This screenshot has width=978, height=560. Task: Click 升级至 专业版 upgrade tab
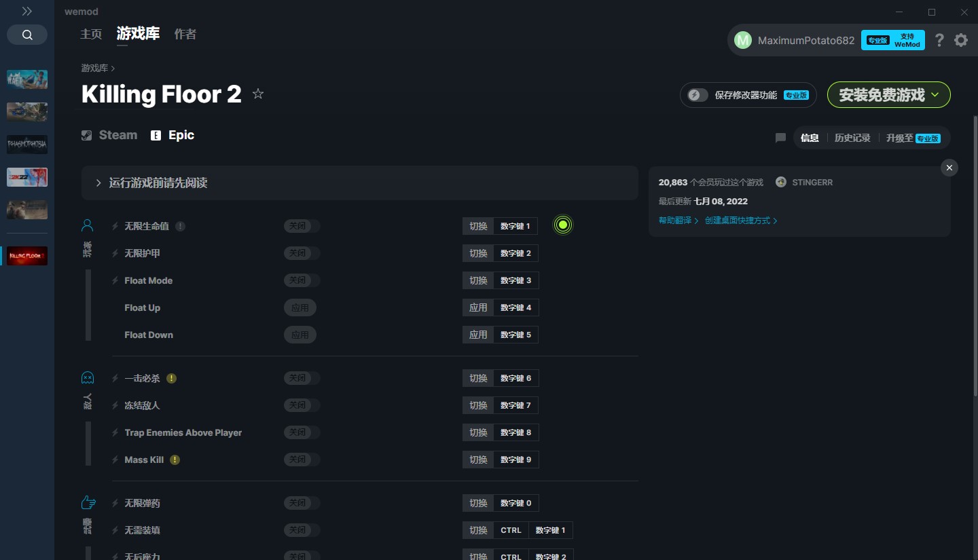[913, 138]
